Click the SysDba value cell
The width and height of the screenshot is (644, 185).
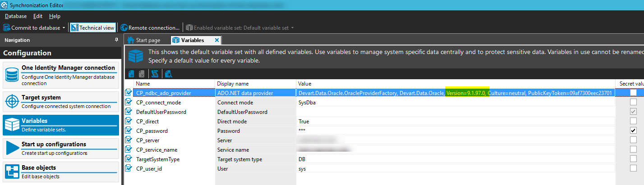(x=455, y=102)
